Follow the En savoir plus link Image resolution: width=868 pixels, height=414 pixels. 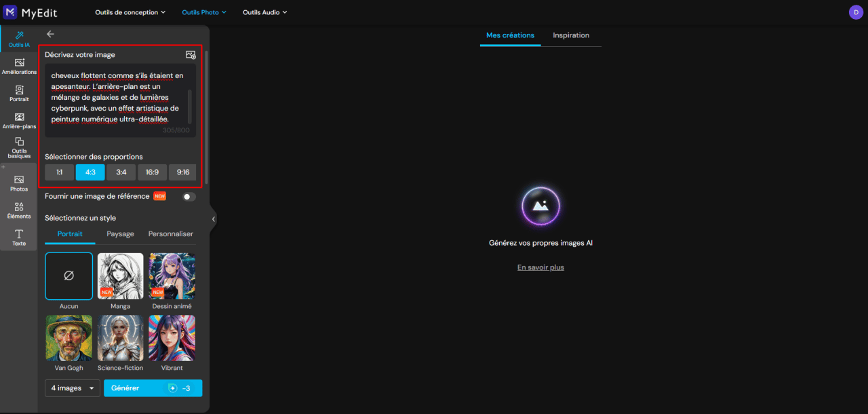pyautogui.click(x=540, y=267)
